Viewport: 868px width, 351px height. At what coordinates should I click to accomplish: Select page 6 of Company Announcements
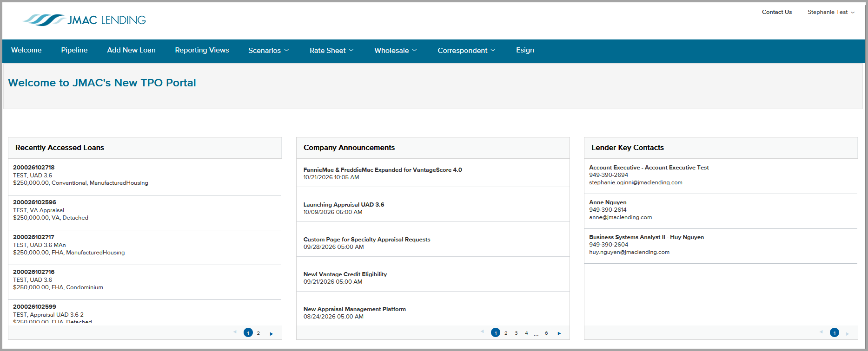[546, 333]
